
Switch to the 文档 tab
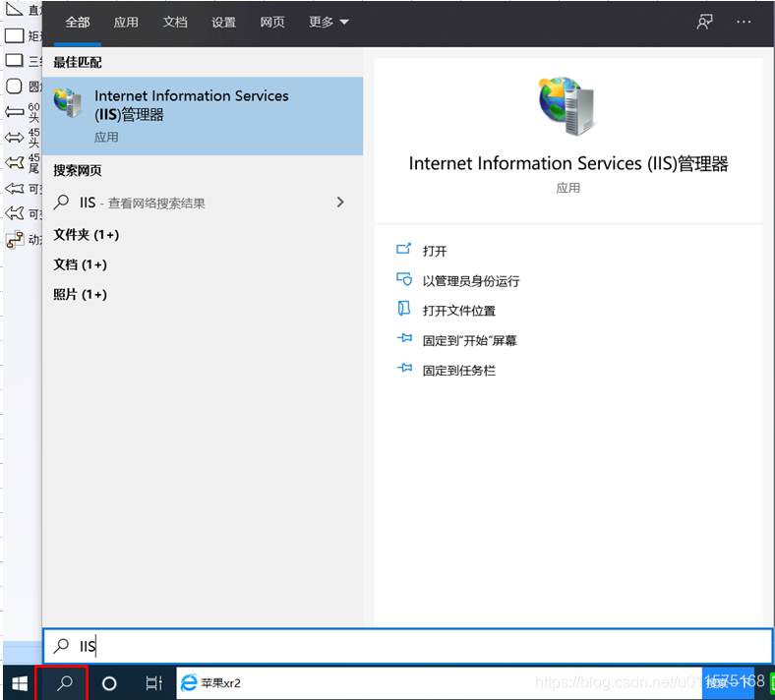click(x=175, y=23)
